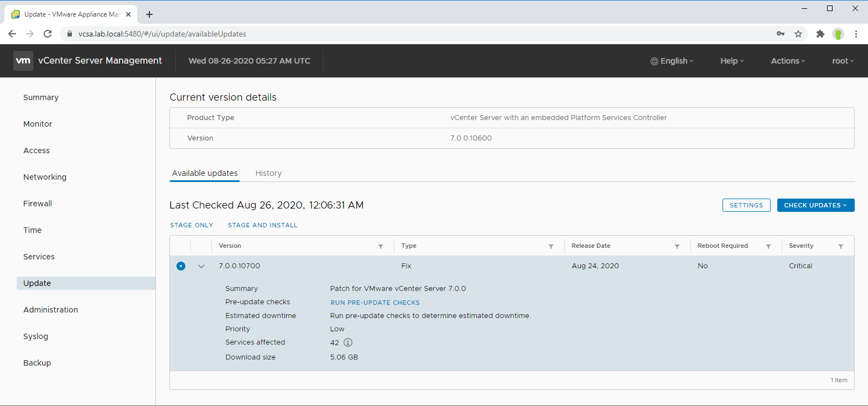Open filter icon on Release Date column
Screen dimensions: 868x406
pos(677,246)
